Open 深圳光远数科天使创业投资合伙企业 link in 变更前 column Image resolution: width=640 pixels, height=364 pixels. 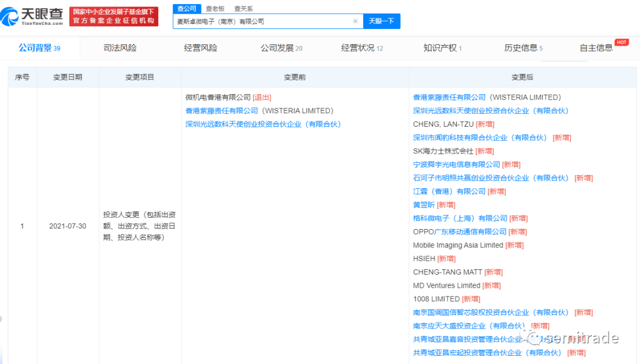pyautogui.click(x=263, y=124)
